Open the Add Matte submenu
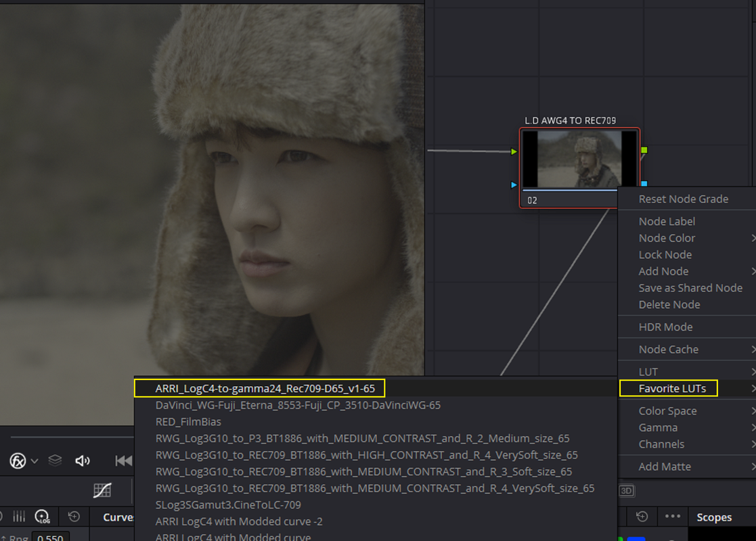Image resolution: width=756 pixels, height=541 pixels. point(687,467)
